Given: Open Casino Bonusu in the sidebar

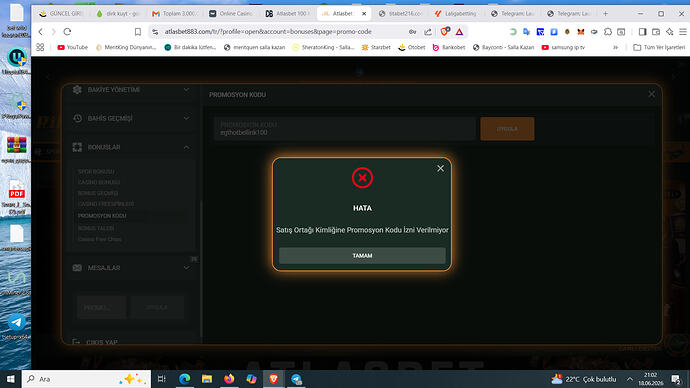Looking at the screenshot, I should pos(99,182).
